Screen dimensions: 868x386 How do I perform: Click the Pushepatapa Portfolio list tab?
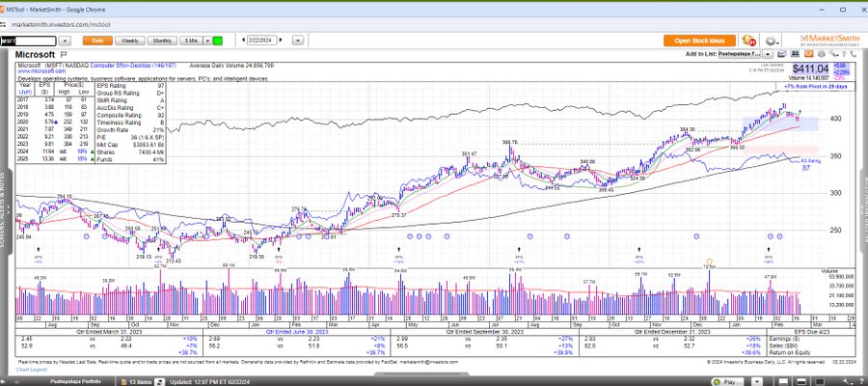click(76, 381)
